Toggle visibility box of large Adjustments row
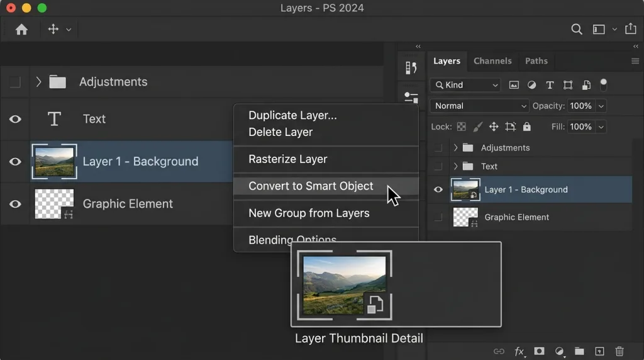 click(15, 82)
